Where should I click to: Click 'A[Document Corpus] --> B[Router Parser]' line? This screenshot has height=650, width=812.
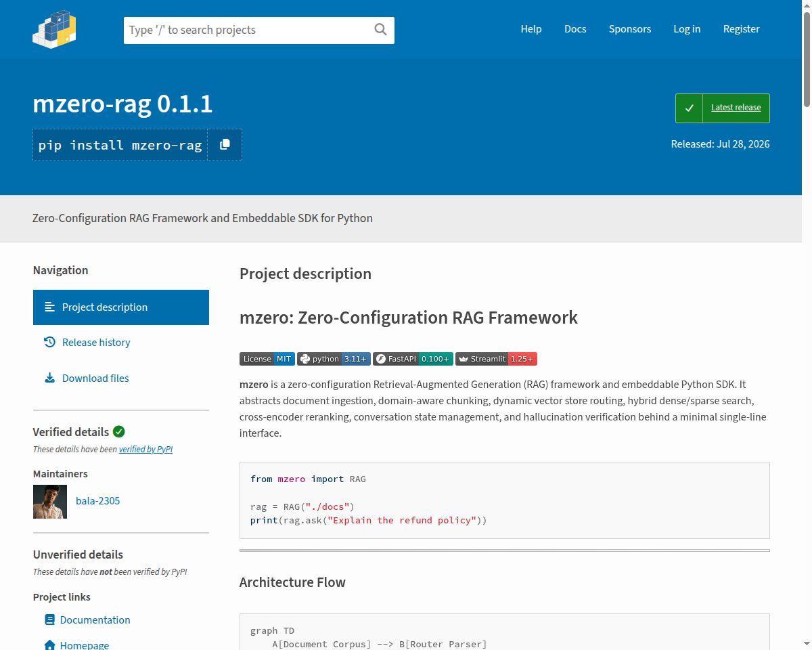tap(380, 644)
